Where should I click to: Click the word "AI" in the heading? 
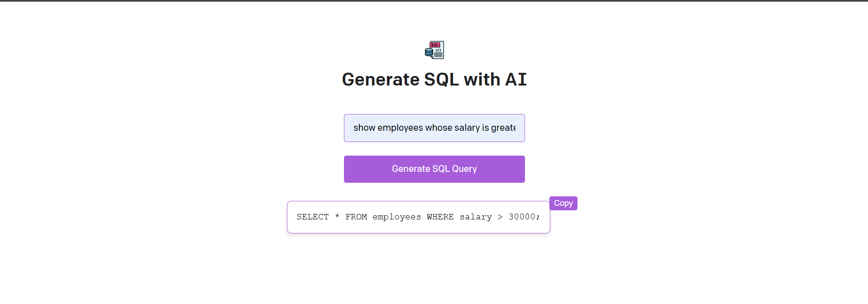coord(516,80)
